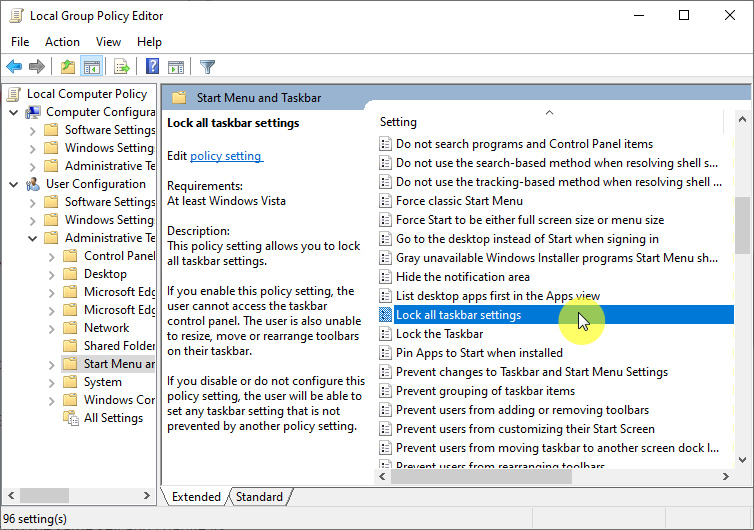The height and width of the screenshot is (530, 754).
Task: Open the Action menu
Action: (62, 42)
